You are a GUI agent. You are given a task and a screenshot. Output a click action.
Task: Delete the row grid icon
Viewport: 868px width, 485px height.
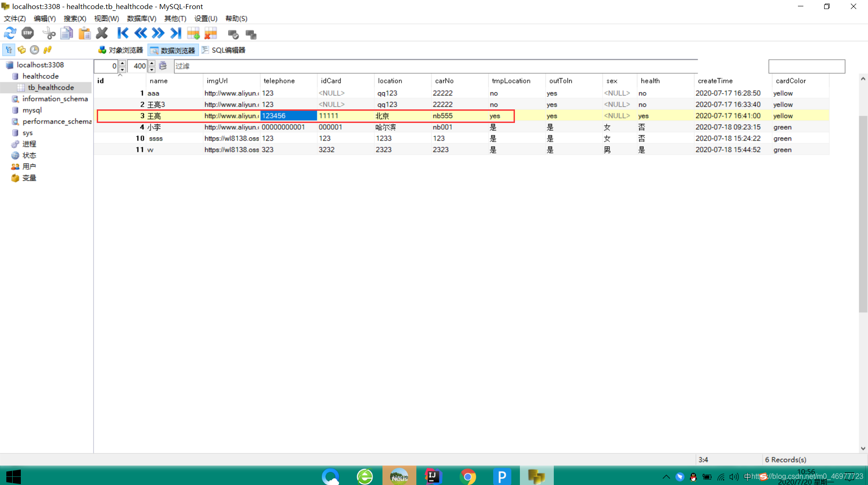pos(211,33)
